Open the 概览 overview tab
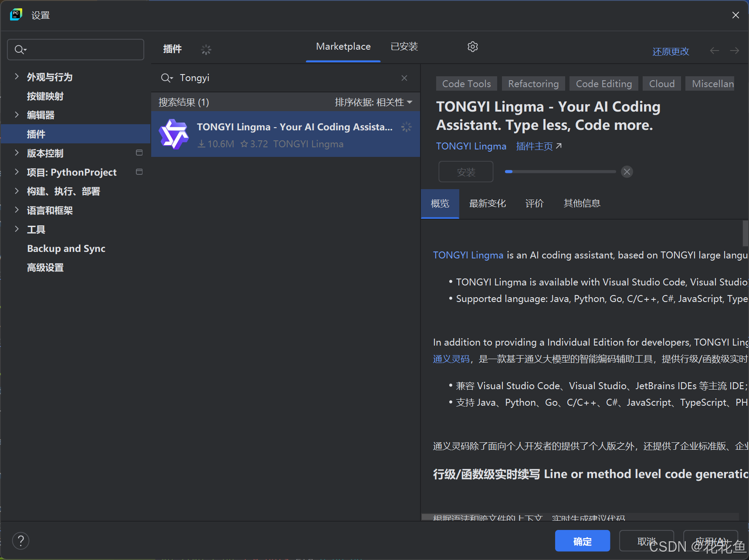 click(x=440, y=204)
